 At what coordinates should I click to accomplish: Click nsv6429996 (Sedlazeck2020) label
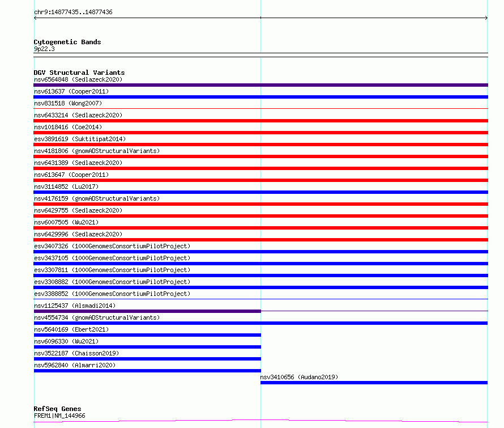pyautogui.click(x=78, y=234)
